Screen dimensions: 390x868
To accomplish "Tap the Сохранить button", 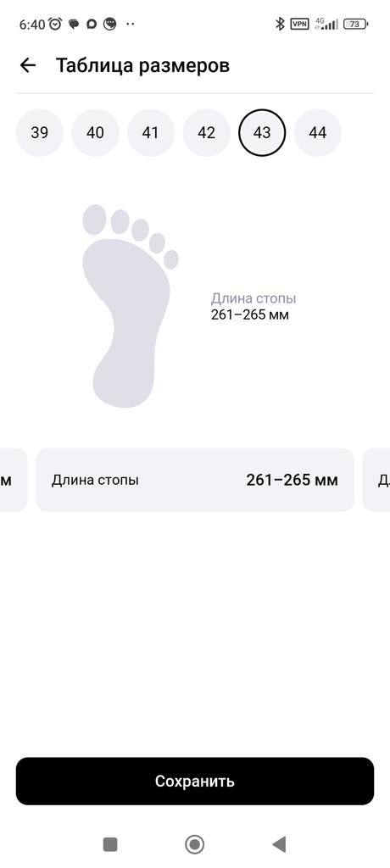I will point(195,781).
